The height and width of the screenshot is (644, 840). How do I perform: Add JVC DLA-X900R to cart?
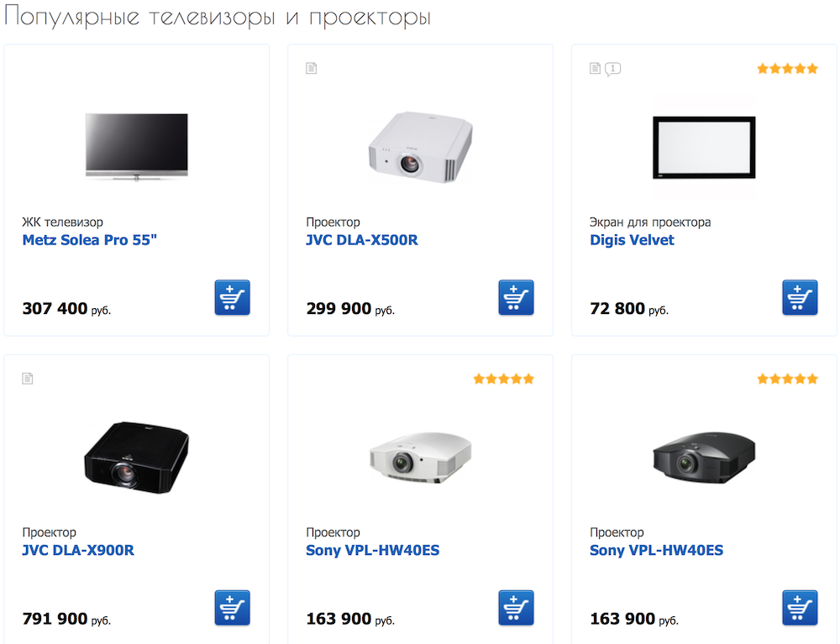click(x=232, y=608)
